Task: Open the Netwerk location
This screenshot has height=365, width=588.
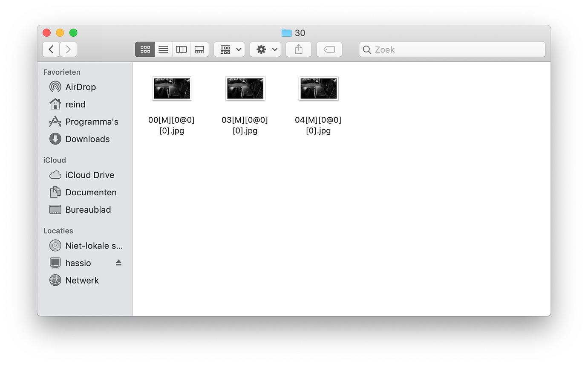Action: [82, 280]
